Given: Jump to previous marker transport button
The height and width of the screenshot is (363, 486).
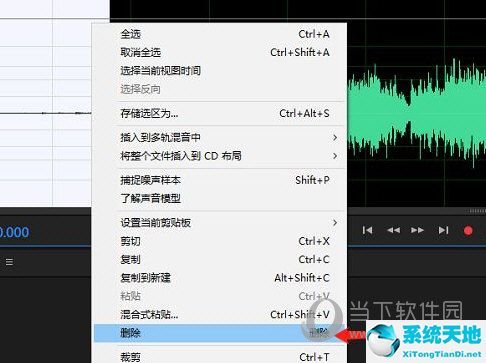Looking at the screenshot, I should click(x=367, y=230).
